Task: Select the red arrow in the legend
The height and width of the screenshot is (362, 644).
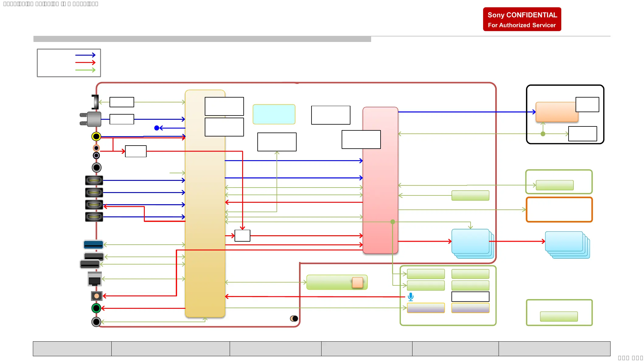Action: tap(85, 63)
